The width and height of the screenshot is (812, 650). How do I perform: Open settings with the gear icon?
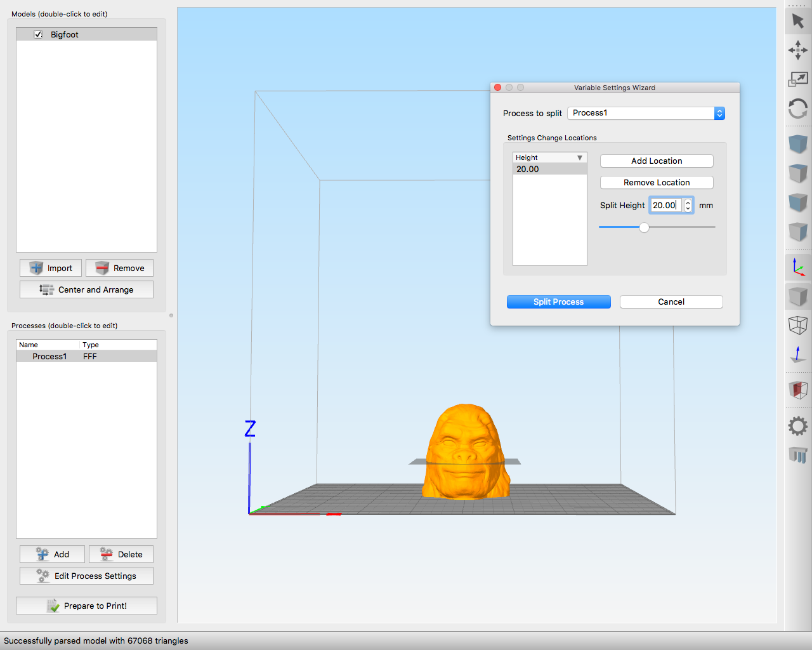point(797,425)
